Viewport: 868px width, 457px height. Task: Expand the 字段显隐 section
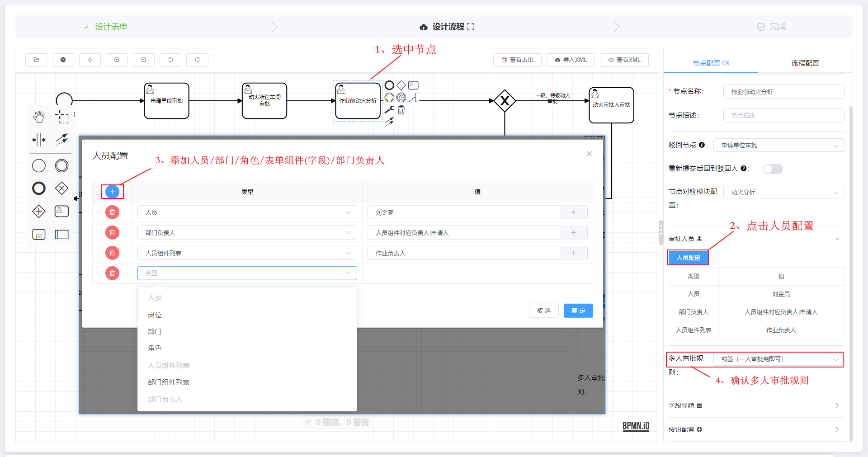[837, 405]
